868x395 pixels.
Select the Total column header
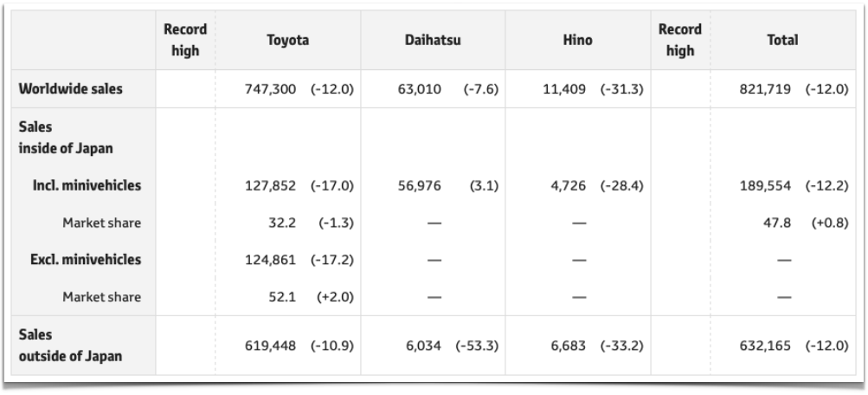coord(782,40)
